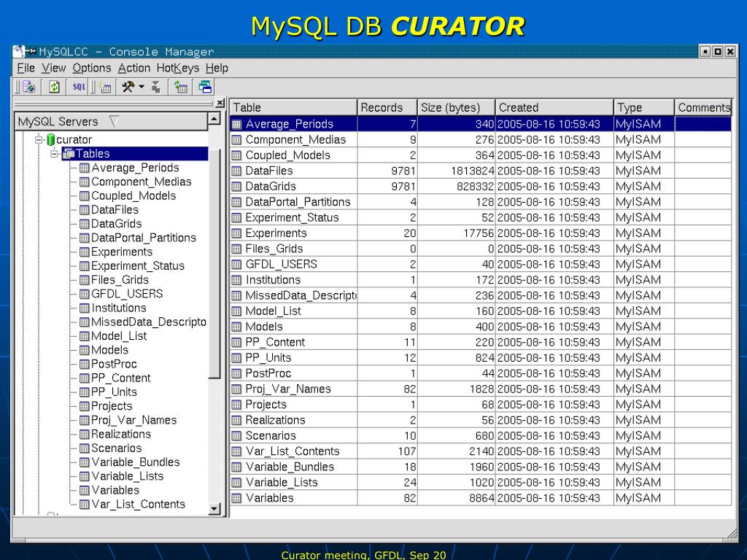Select Model_List text in the tree
747x560 pixels.
119,336
